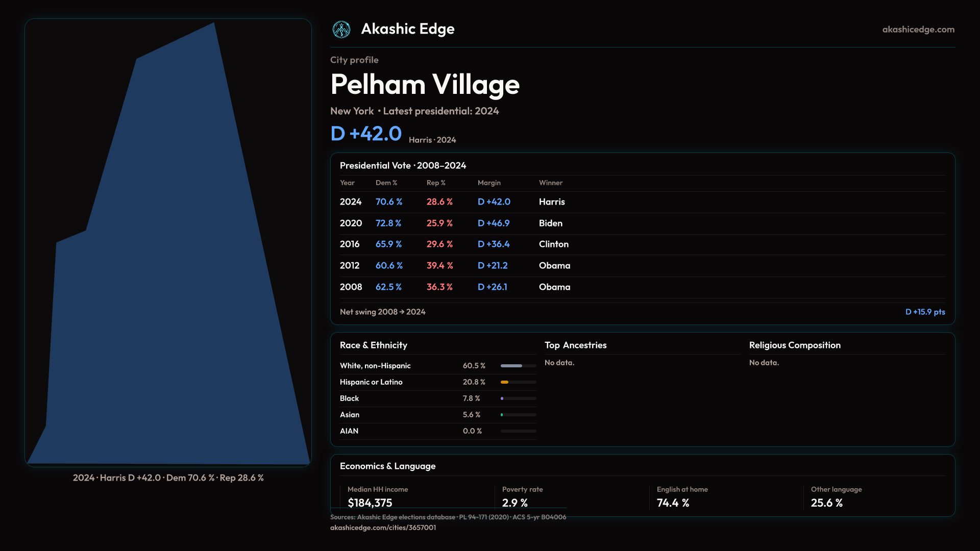
Task: Click the Margin column header
Action: click(489, 183)
